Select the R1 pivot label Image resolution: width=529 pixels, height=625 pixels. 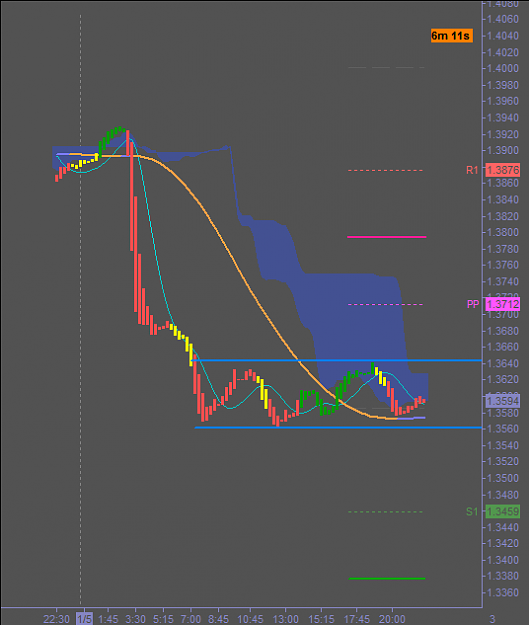coord(472,170)
